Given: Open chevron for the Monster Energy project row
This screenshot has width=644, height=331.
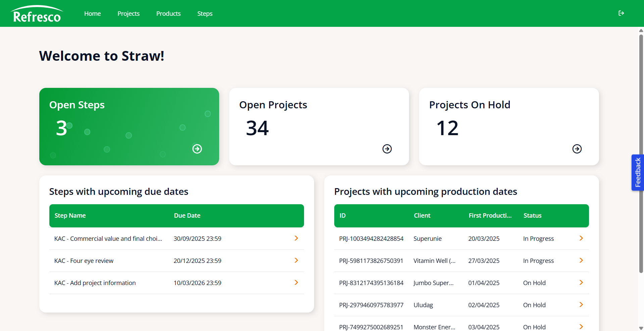Looking at the screenshot, I should [581, 327].
